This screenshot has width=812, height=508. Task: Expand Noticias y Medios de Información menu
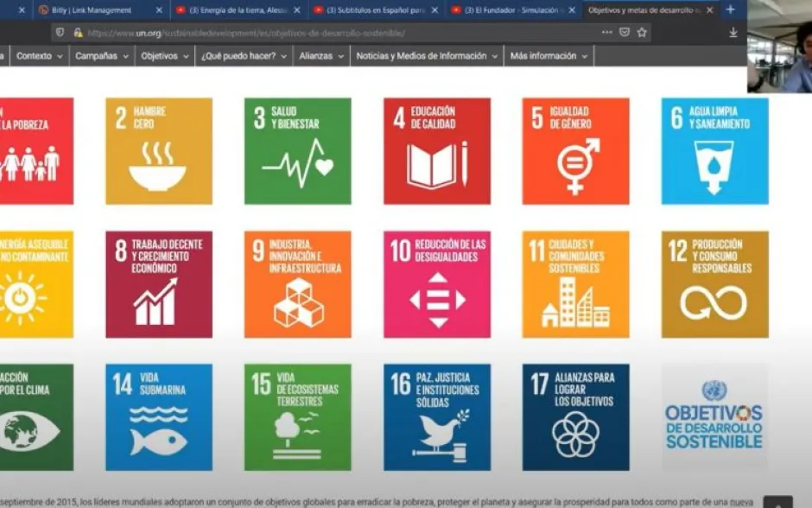tap(427, 56)
